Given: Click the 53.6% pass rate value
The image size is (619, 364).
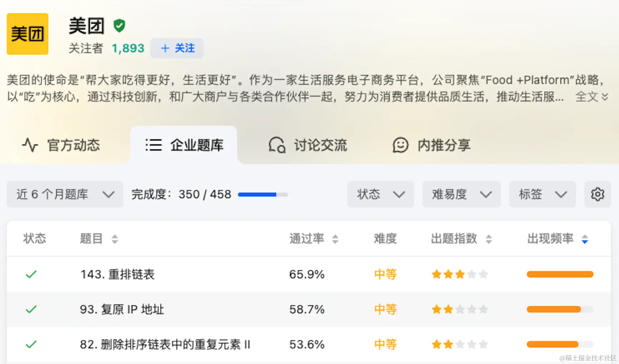Looking at the screenshot, I should click(307, 344).
